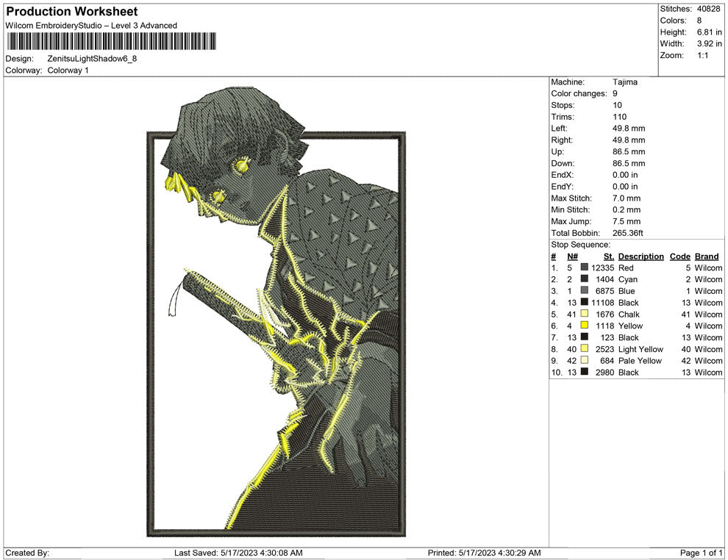728x560 pixels.
Task: Click the 'Page 1 of 1' footer text
Action: coord(701,553)
